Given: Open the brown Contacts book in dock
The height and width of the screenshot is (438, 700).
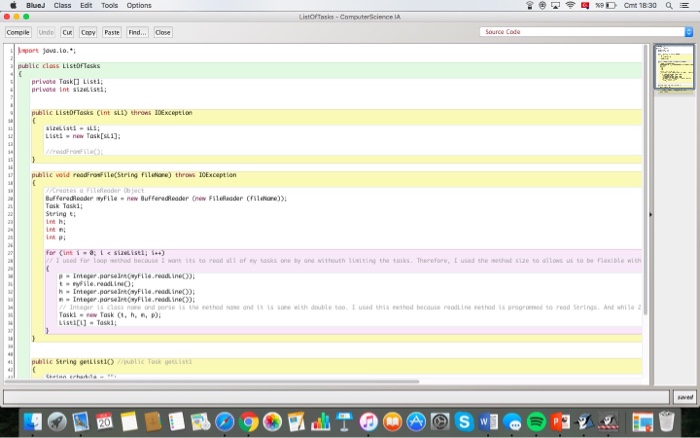Looking at the screenshot, I should pos(153,421).
